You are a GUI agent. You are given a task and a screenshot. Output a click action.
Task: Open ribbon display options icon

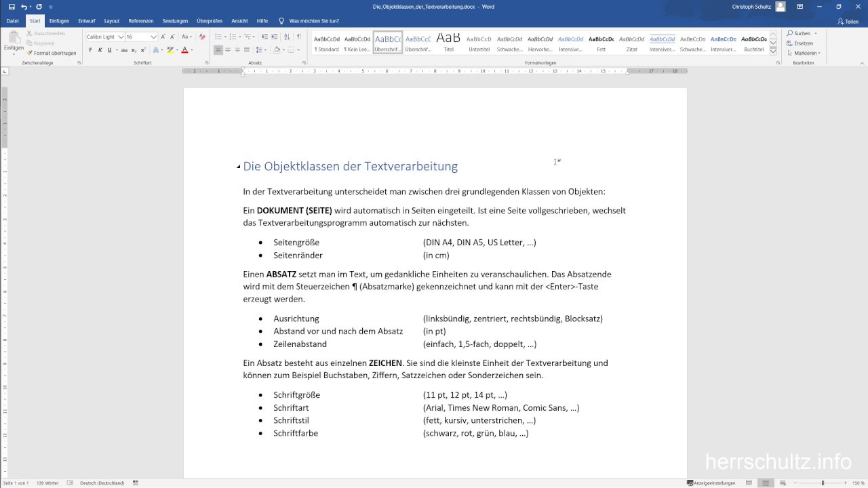coord(800,7)
